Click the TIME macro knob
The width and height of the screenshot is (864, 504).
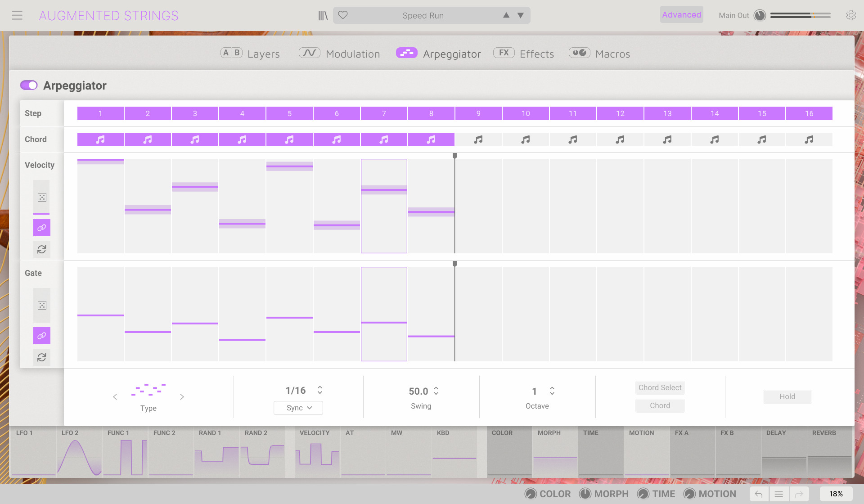pos(643,494)
